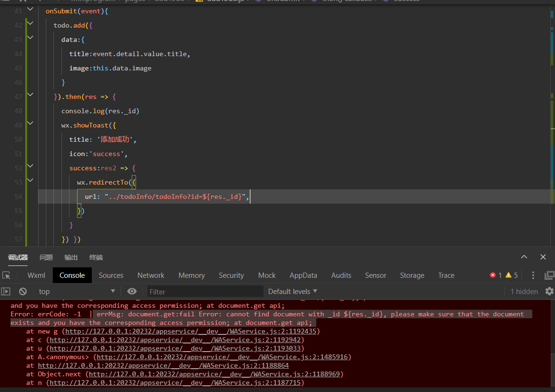Click 'image:this.data.image' on line 45
This screenshot has height=392, width=555.
(x=110, y=69)
